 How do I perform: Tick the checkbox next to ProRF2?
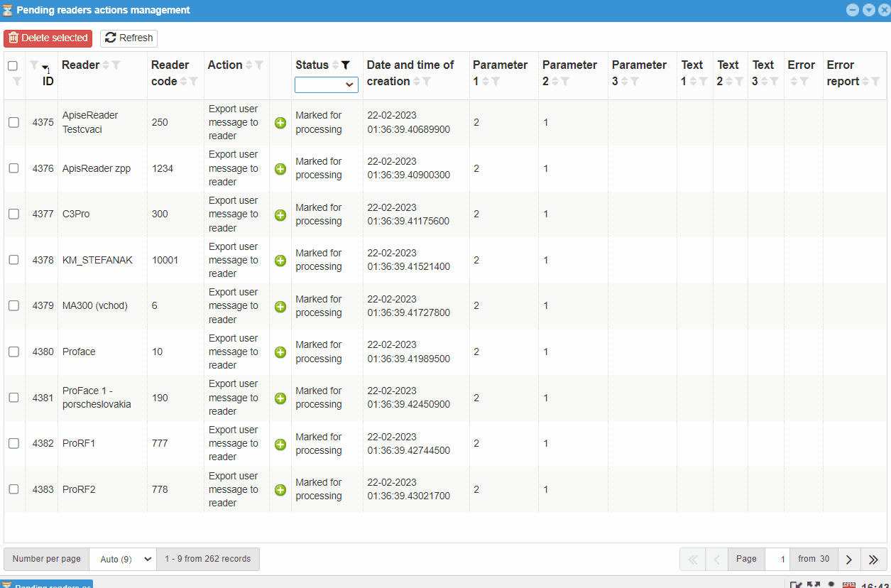click(x=13, y=489)
